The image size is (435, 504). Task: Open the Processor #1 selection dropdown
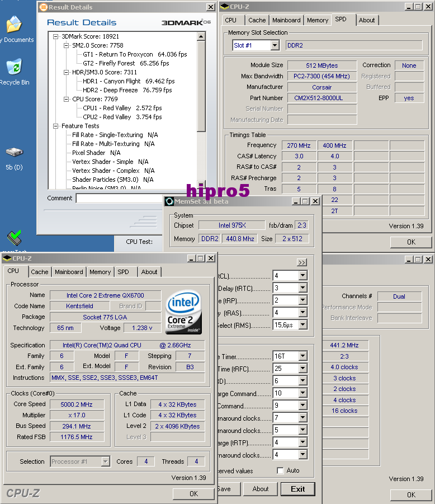pos(105,461)
